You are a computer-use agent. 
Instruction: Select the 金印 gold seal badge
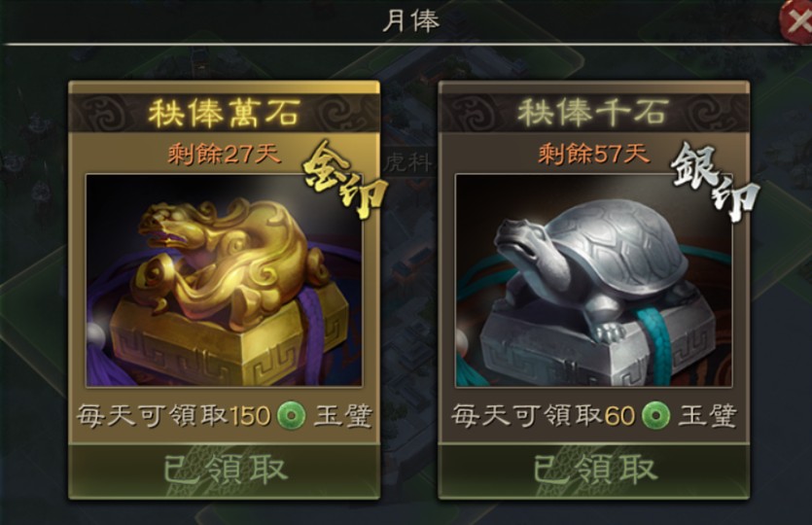click(x=345, y=179)
